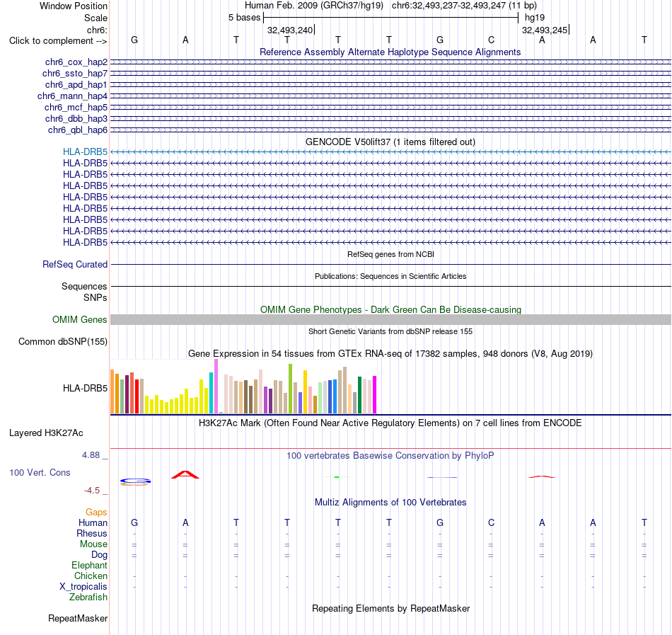The height and width of the screenshot is (635, 672).
Task: Click the '5 bases' scale text
Action: [244, 18]
